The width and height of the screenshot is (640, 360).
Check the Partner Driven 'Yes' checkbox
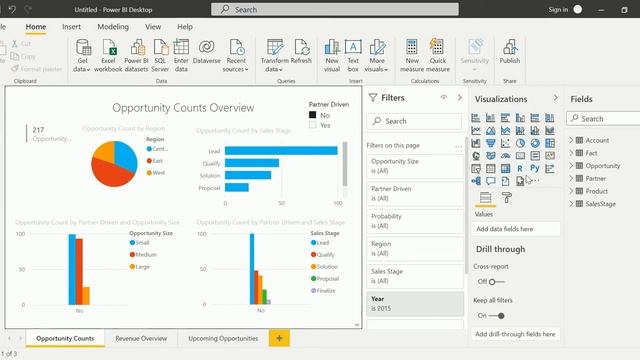click(313, 125)
